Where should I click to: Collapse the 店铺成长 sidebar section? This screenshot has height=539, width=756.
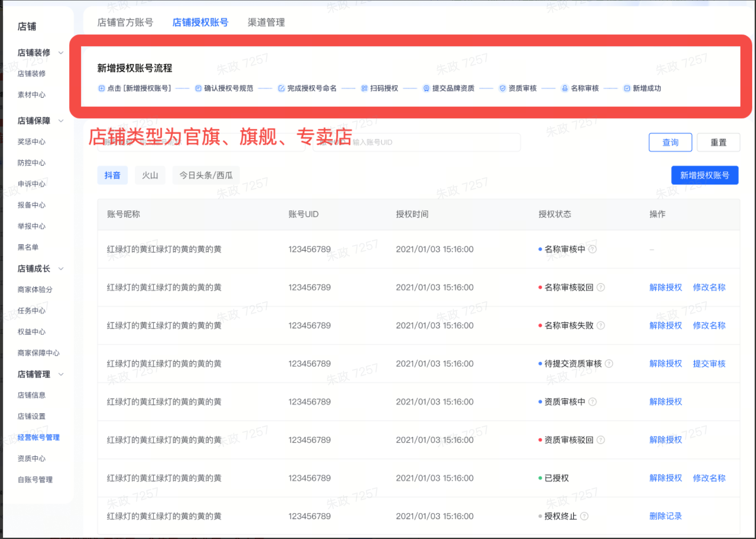tap(61, 269)
